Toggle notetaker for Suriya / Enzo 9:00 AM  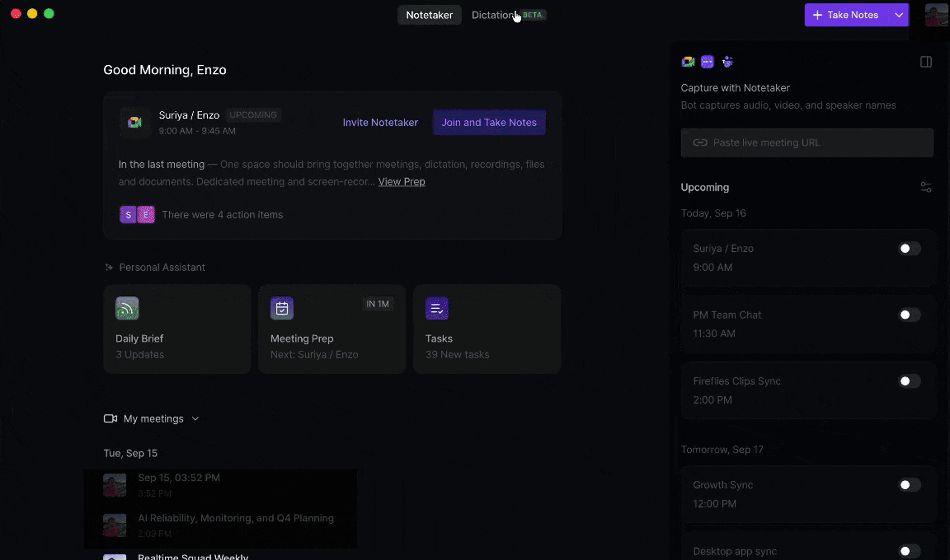pyautogui.click(x=909, y=248)
